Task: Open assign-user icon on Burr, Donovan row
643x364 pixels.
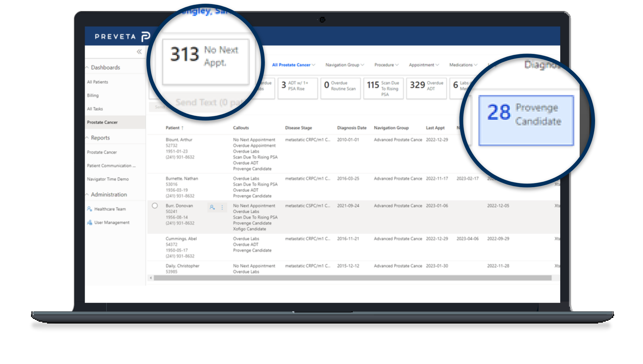Action: click(x=212, y=207)
